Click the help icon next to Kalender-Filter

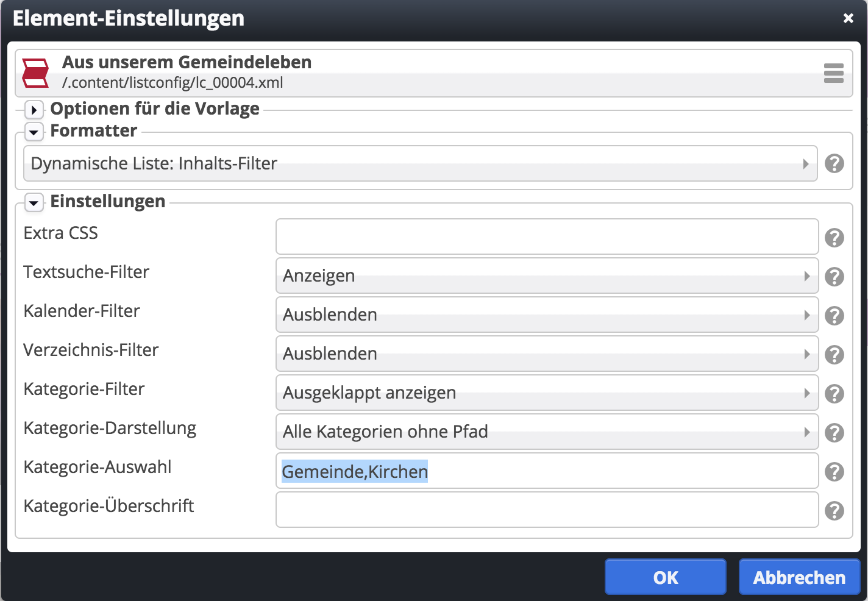pyautogui.click(x=834, y=315)
